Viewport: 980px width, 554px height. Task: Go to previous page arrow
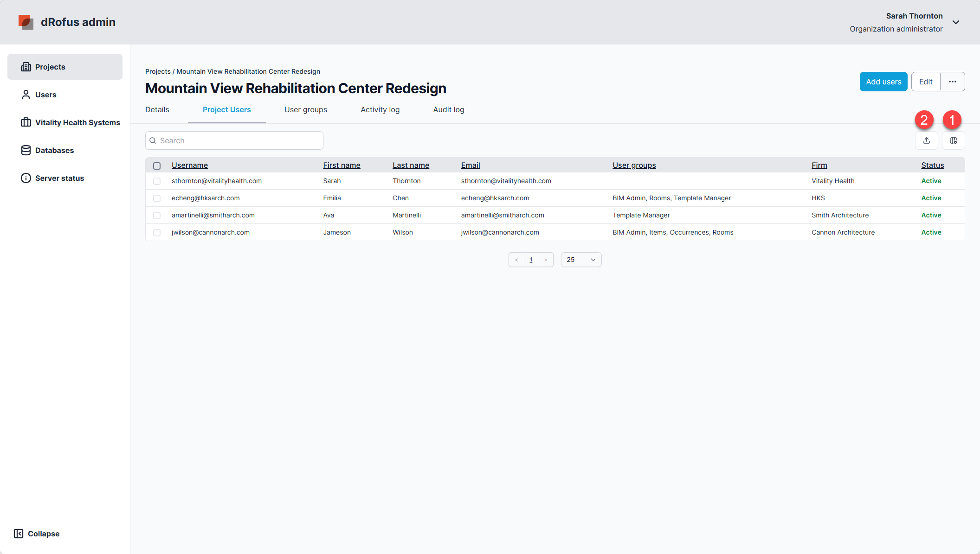coord(516,260)
